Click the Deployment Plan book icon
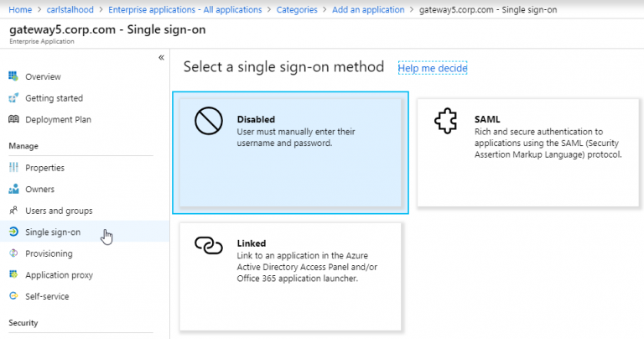 (13, 119)
